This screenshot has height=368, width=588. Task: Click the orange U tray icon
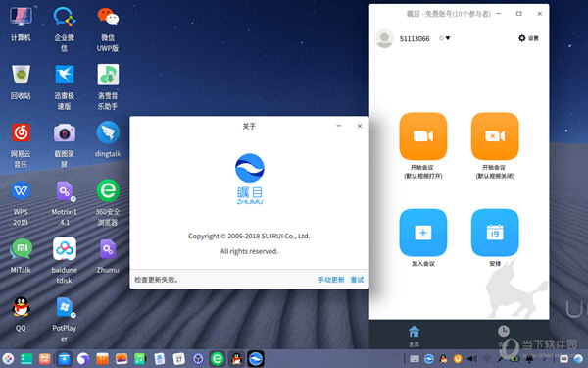tap(458, 359)
